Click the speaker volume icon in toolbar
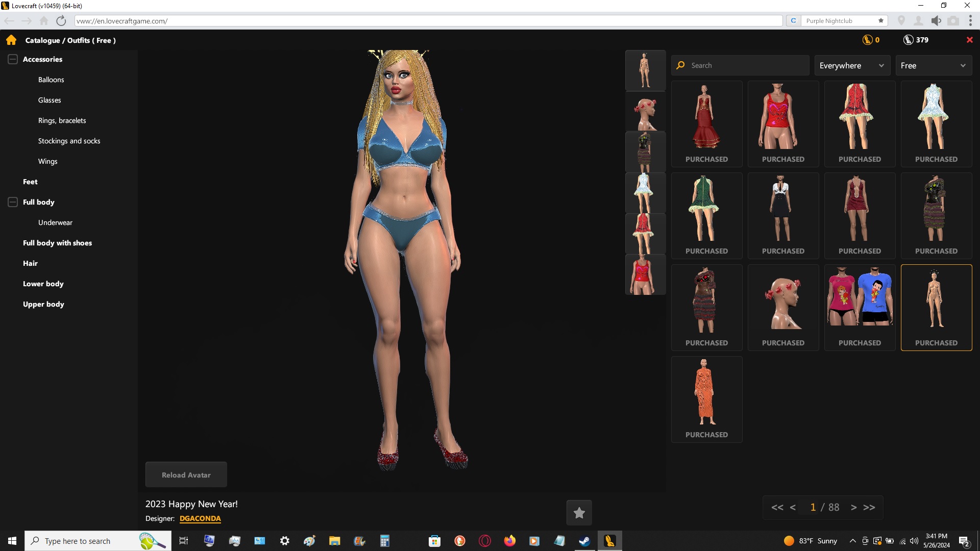980x551 pixels. (936, 21)
